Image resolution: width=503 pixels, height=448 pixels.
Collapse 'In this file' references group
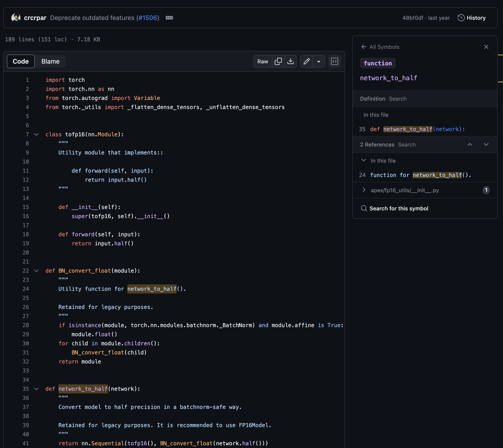[363, 160]
